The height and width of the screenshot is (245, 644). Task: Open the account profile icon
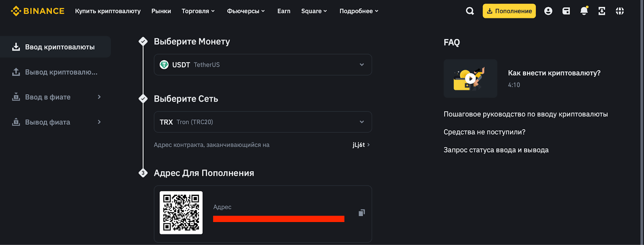[x=548, y=11]
